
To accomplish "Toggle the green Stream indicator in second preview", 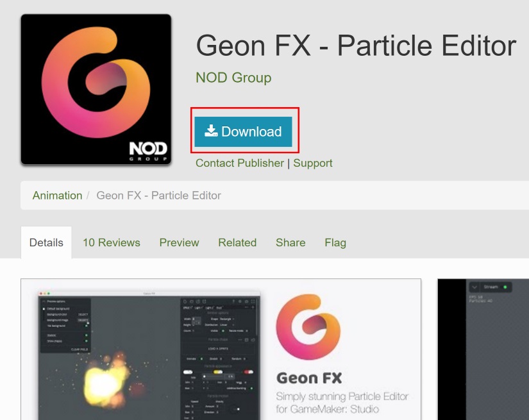I will pyautogui.click(x=505, y=287).
